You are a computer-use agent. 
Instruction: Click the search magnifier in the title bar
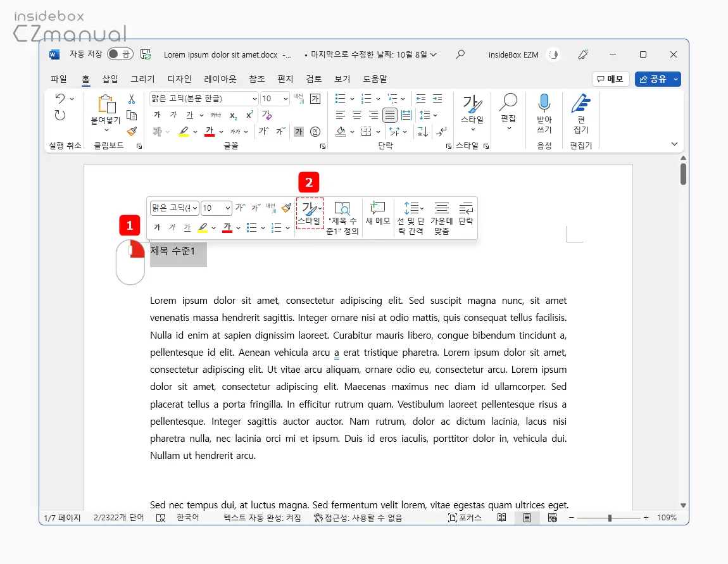(x=460, y=54)
